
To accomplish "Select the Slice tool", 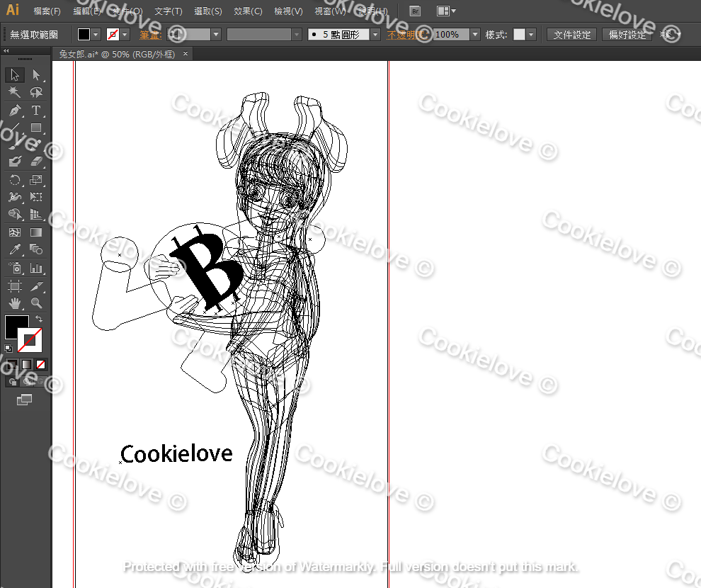I will (x=36, y=285).
